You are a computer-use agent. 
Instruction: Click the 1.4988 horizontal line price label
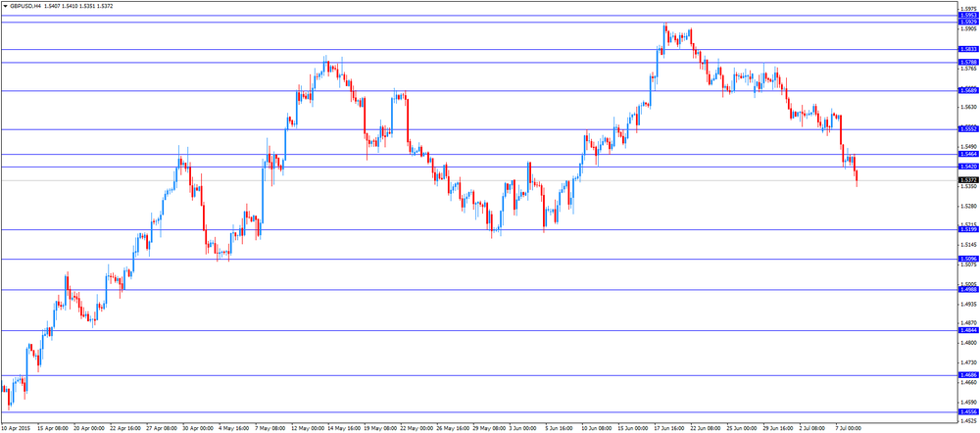click(x=968, y=289)
